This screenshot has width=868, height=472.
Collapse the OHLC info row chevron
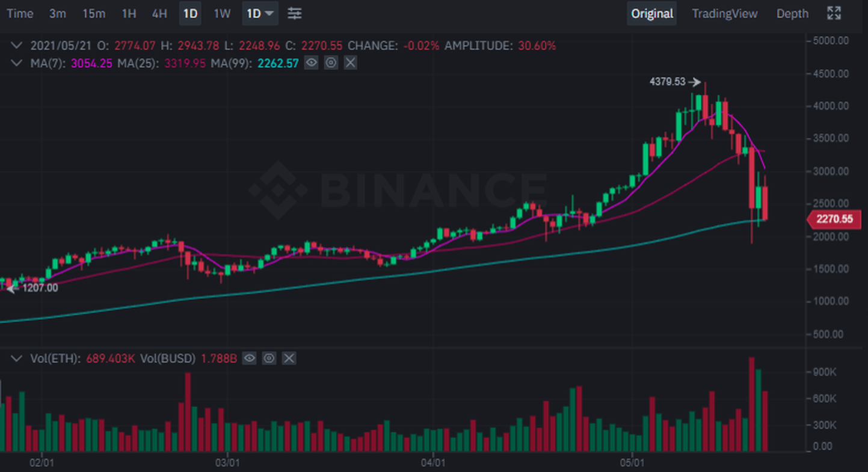(17, 46)
